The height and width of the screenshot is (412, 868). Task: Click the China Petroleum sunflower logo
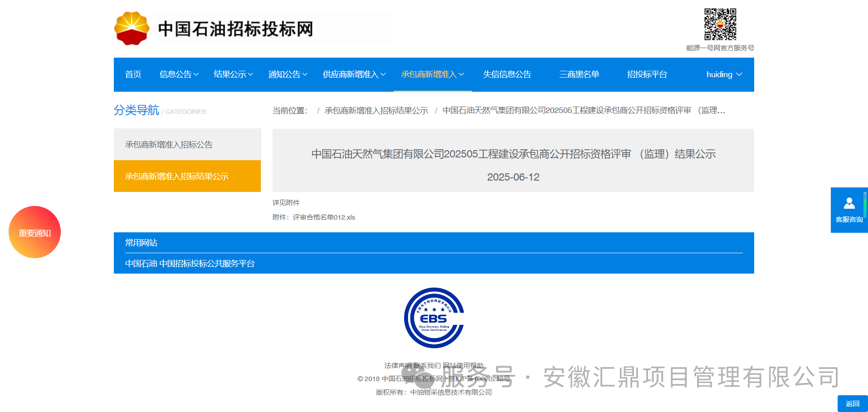point(132,28)
